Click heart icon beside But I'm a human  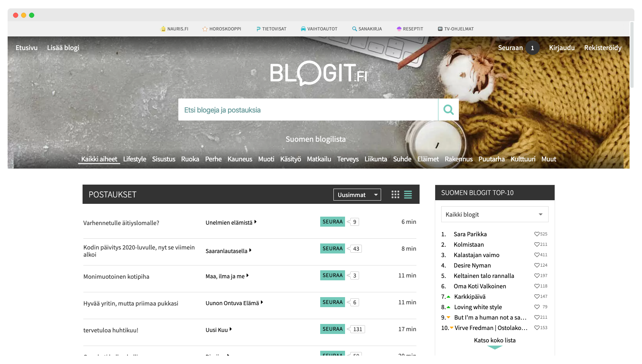coord(537,317)
